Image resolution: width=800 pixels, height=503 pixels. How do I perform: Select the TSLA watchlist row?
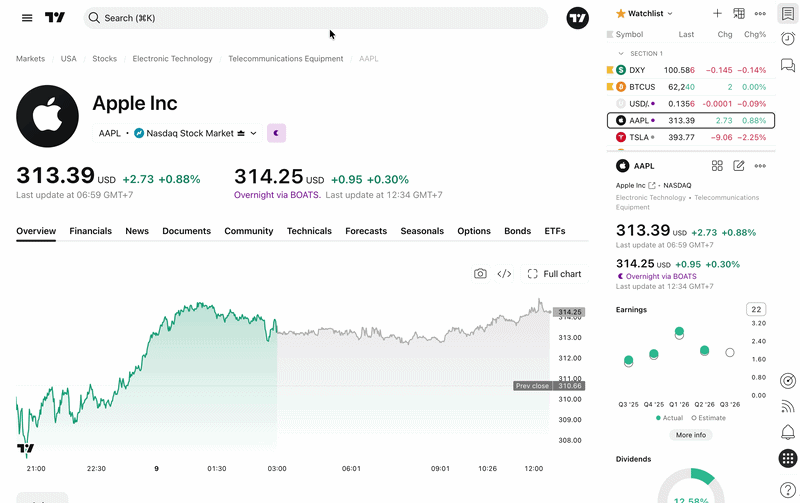tap(691, 137)
